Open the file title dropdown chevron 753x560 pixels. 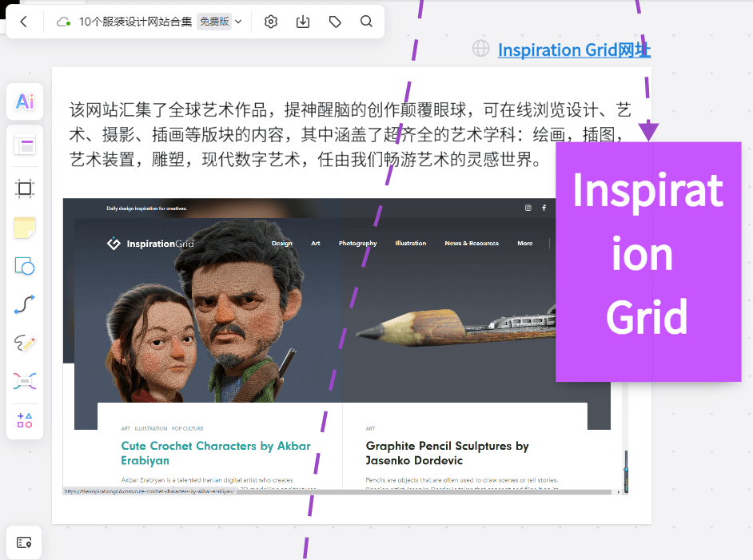click(x=239, y=22)
